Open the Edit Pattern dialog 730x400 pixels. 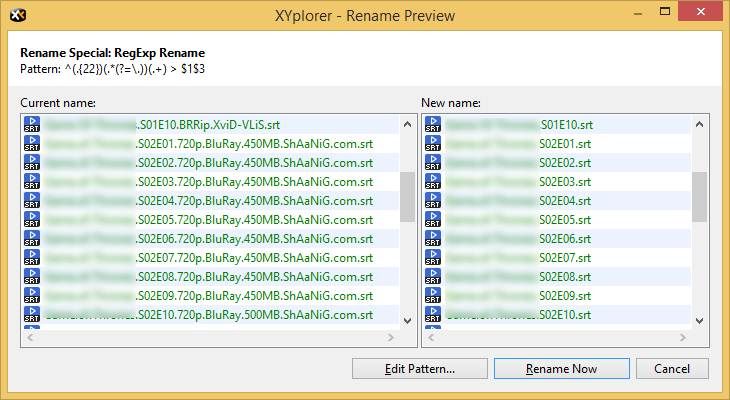tap(420, 369)
